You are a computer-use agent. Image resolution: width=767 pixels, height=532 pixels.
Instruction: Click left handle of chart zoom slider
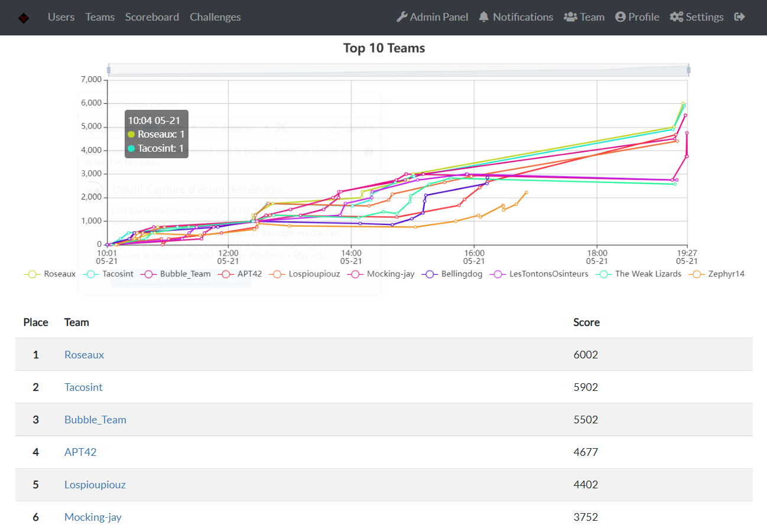point(109,70)
